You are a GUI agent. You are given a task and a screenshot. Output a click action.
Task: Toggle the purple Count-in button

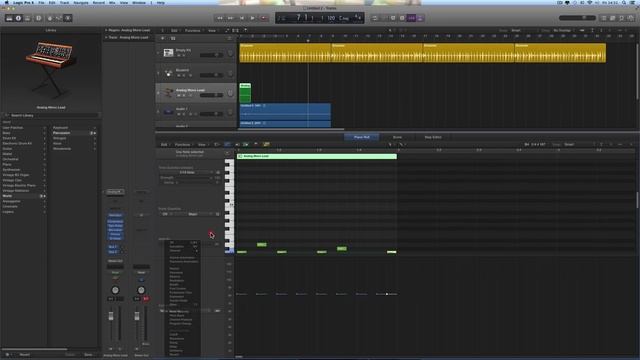tap(411, 18)
